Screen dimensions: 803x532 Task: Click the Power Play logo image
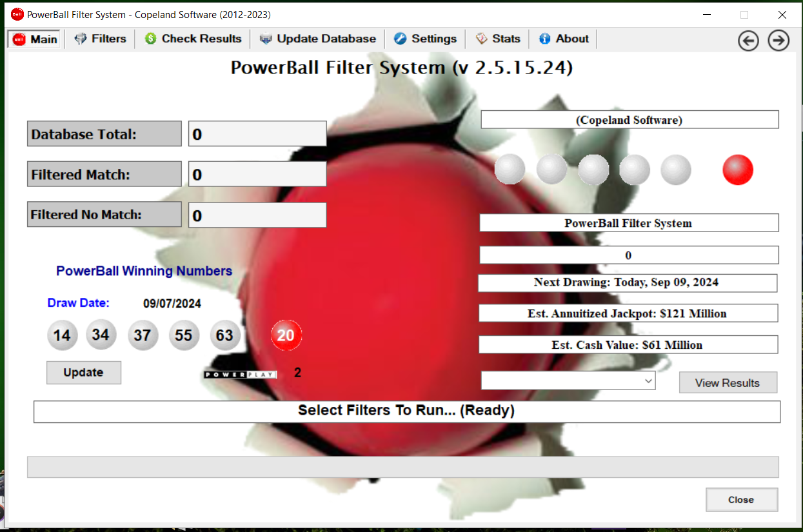[240, 374]
